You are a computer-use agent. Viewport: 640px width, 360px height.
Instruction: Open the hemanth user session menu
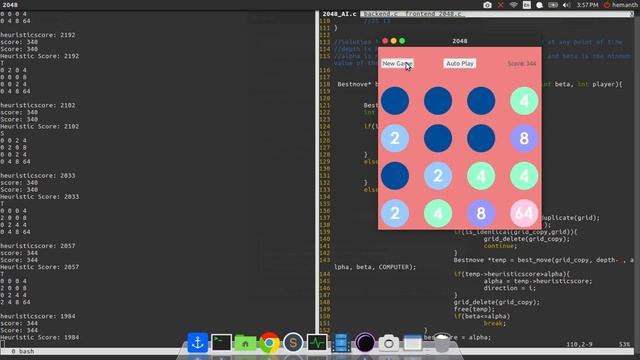pyautogui.click(x=622, y=5)
